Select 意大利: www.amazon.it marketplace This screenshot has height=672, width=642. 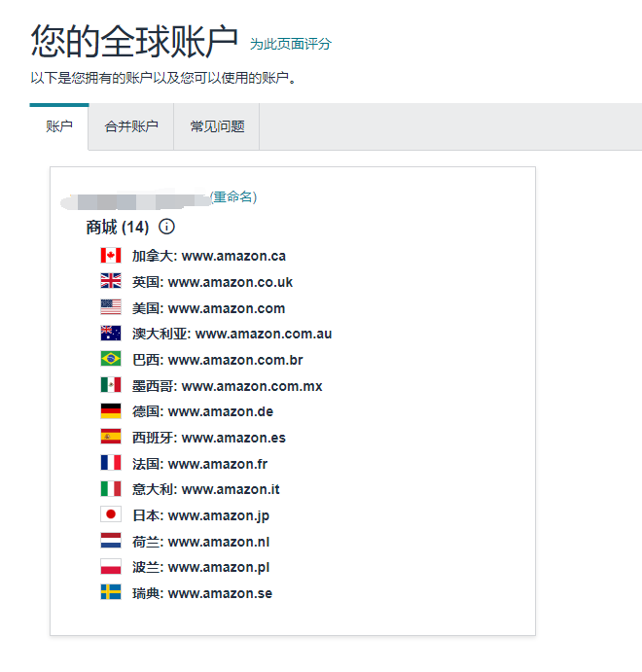coord(205,489)
